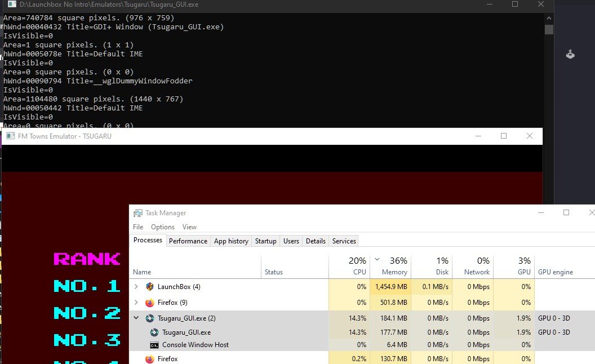Sort by the Disk column header
This screenshot has width=595, height=364.
432,267
